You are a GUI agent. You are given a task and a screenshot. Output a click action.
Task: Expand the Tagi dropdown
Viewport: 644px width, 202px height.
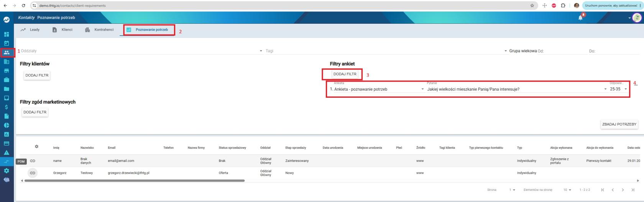(x=386, y=51)
